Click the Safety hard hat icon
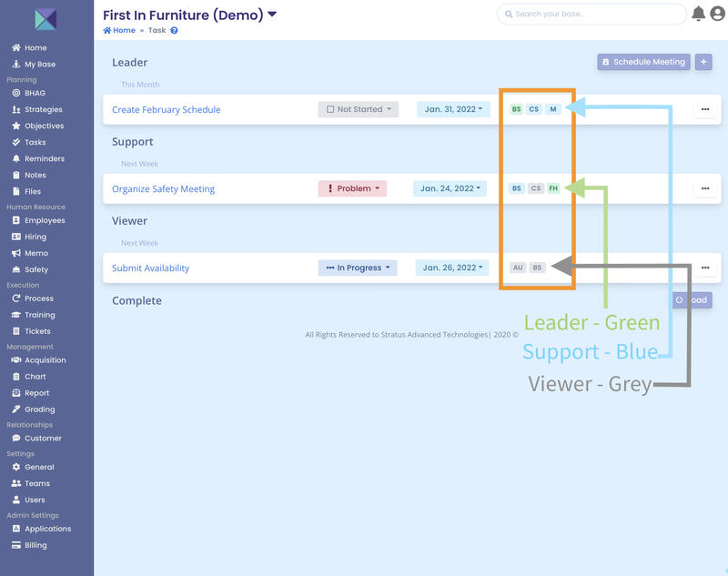 16,269
